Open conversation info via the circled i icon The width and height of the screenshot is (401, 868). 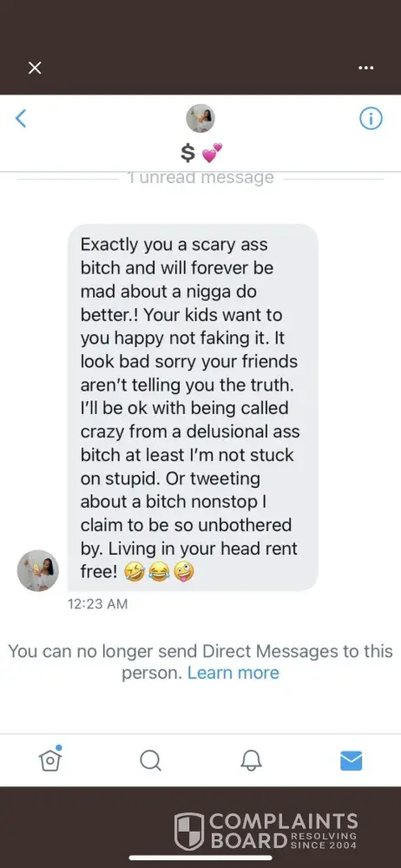pyautogui.click(x=371, y=118)
